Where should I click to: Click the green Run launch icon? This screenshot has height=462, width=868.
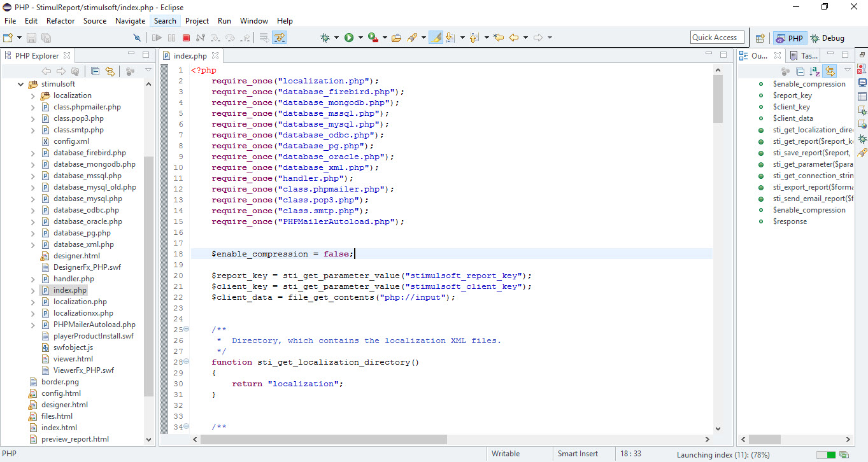[349, 38]
